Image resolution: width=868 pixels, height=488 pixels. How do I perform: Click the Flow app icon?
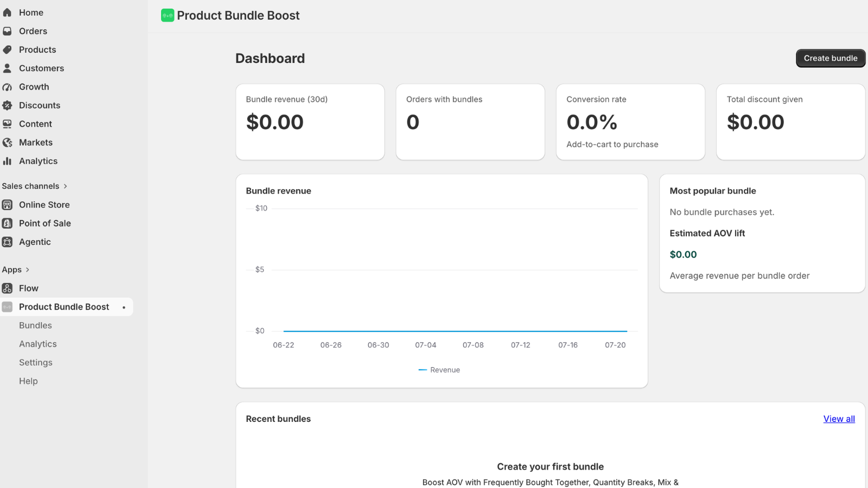pos(7,288)
